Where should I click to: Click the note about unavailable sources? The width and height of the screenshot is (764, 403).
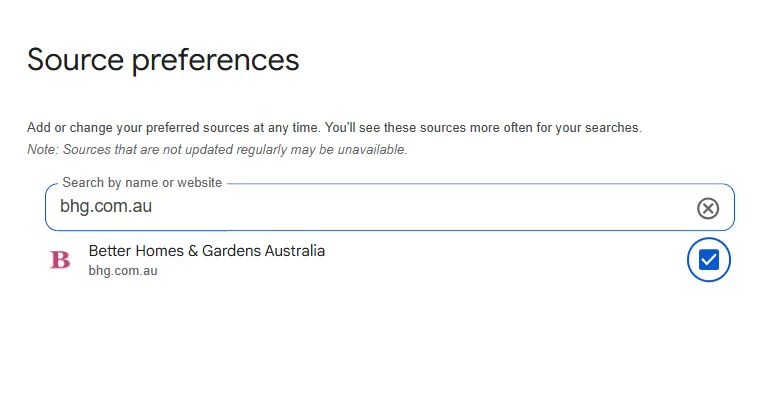(217, 149)
